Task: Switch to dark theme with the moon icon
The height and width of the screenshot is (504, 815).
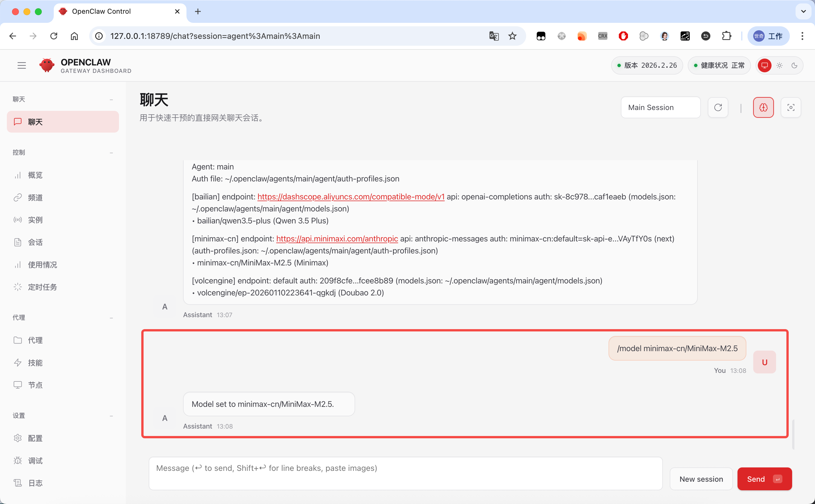Action: click(794, 65)
